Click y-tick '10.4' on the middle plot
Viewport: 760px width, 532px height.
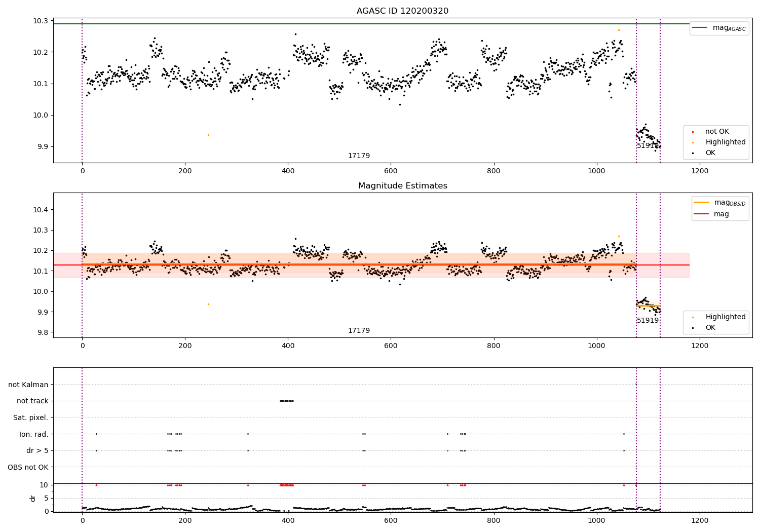(41, 210)
